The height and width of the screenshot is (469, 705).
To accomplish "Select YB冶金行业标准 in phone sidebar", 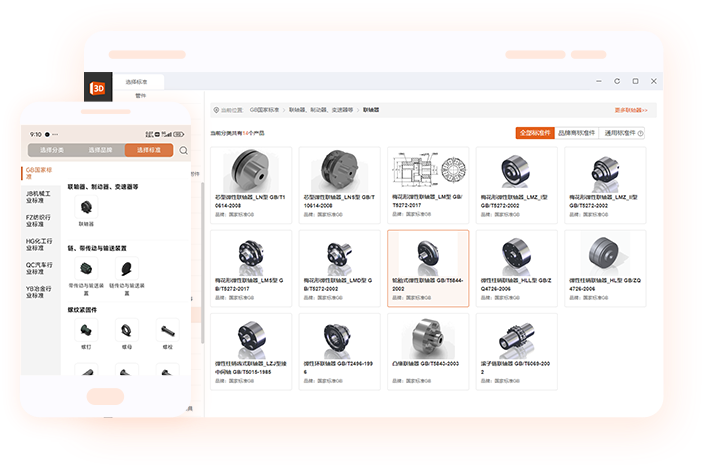I will pyautogui.click(x=39, y=292).
